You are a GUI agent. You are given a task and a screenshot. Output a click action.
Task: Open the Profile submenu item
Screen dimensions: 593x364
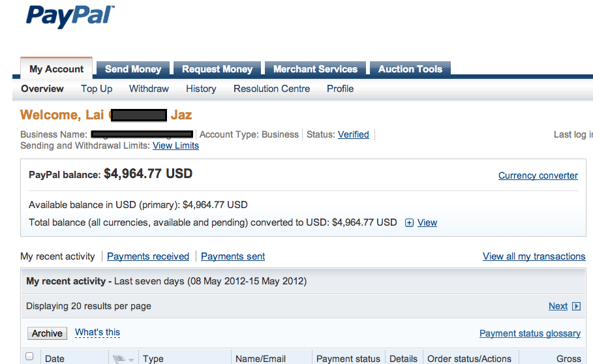point(340,89)
